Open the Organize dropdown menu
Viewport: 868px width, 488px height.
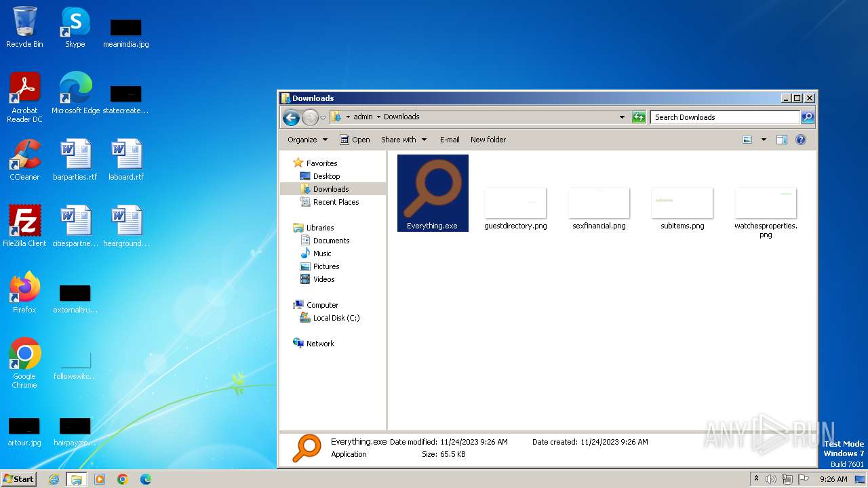click(x=307, y=140)
